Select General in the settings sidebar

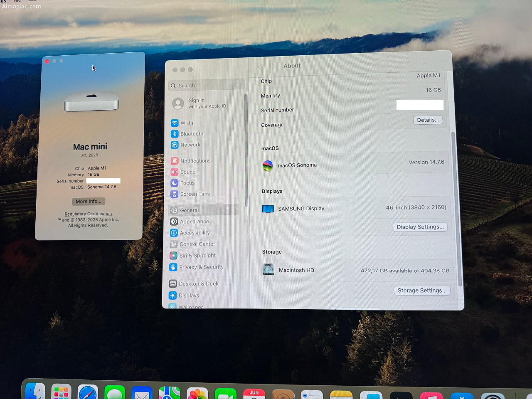click(x=204, y=210)
